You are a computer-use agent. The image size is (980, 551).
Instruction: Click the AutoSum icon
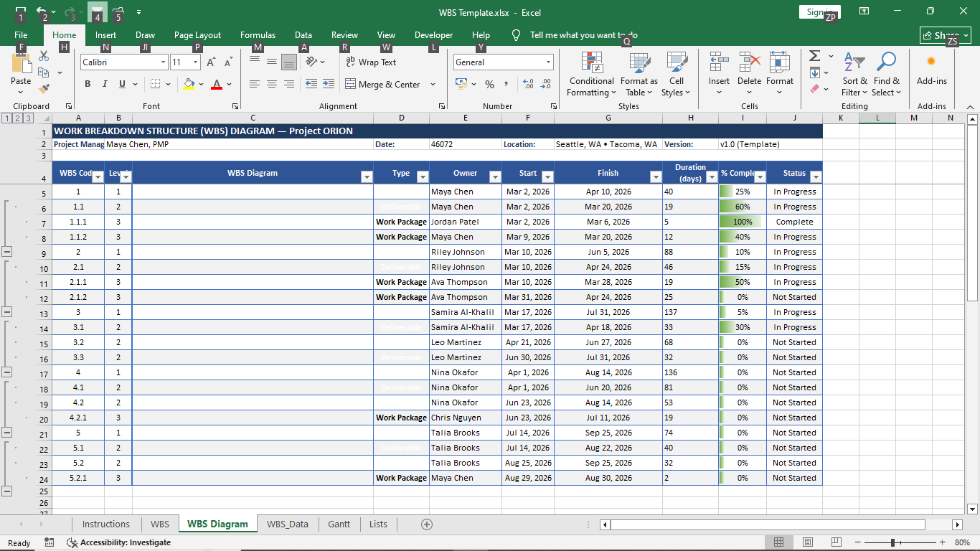click(814, 56)
